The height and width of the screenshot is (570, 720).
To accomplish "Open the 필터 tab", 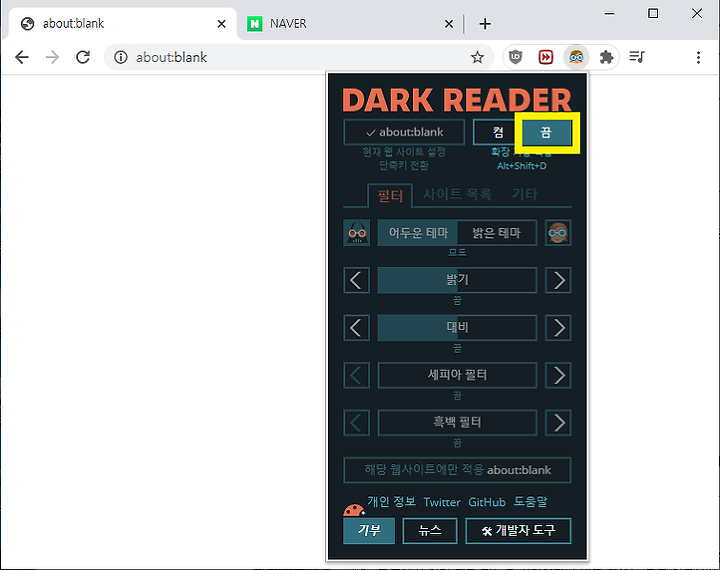I will tap(390, 196).
